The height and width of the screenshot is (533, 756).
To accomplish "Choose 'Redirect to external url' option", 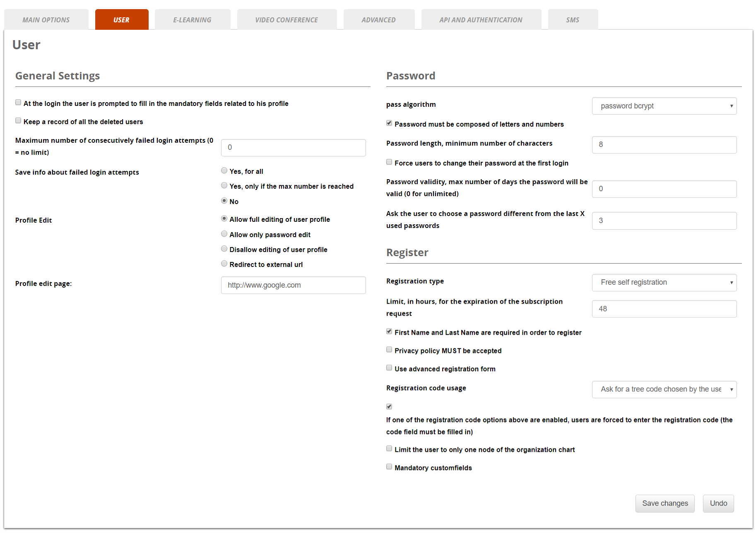I will click(224, 263).
